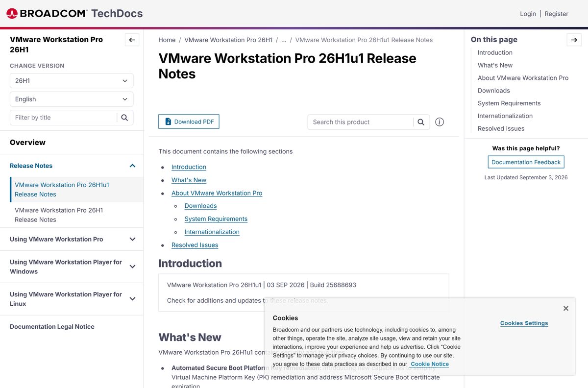Jump to Downloads in contents list
This screenshot has width=588, height=388.
(x=200, y=206)
